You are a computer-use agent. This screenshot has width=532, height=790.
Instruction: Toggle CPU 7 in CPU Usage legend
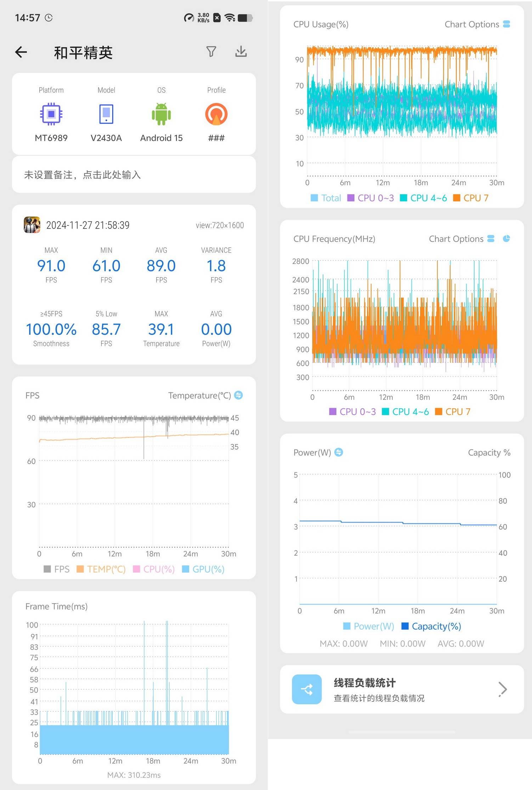(x=471, y=198)
